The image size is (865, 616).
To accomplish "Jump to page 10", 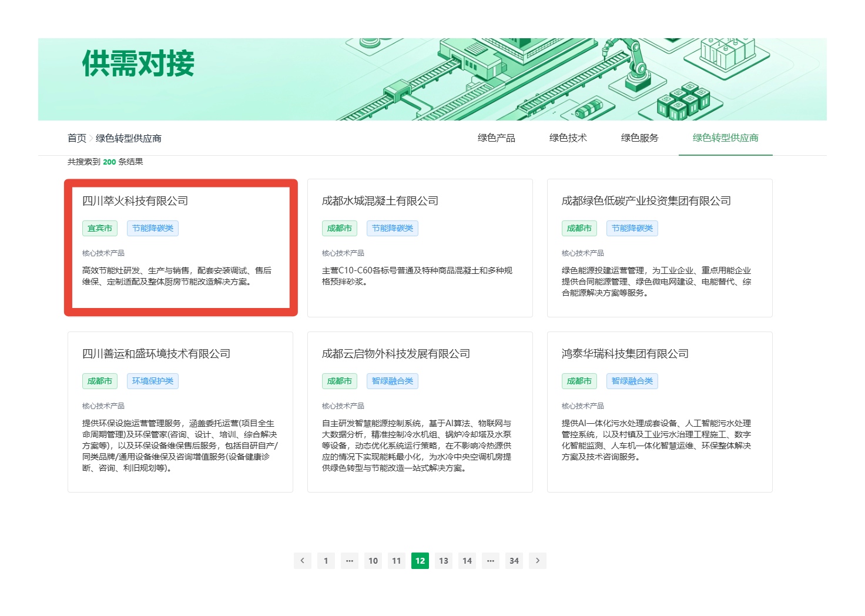I will click(373, 561).
